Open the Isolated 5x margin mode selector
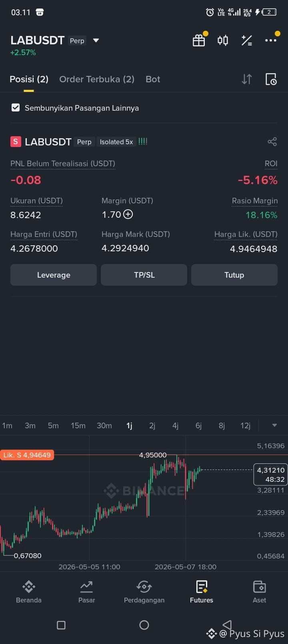 click(116, 142)
